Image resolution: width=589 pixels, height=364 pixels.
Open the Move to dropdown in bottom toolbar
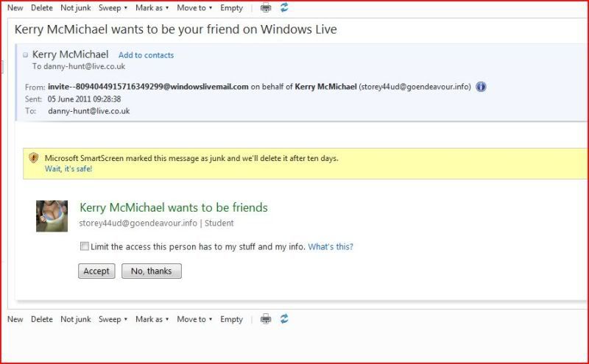(194, 319)
